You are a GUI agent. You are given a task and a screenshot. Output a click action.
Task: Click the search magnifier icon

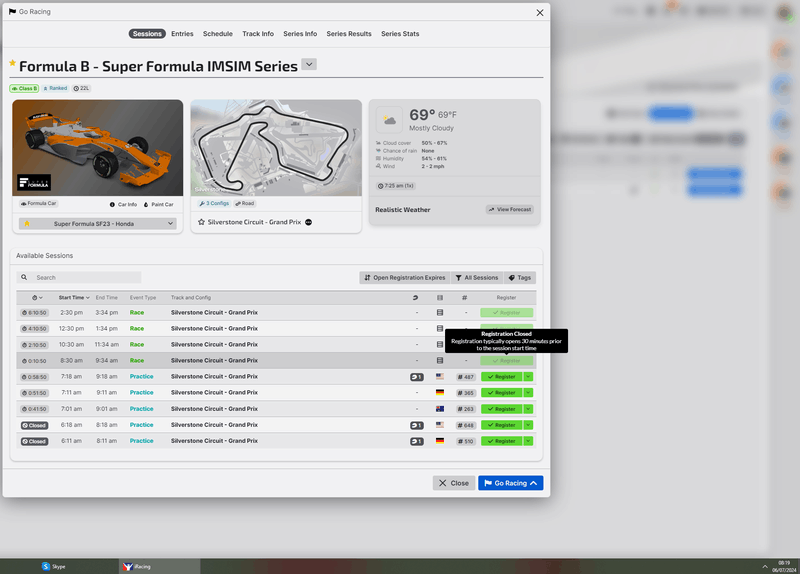pos(24,277)
